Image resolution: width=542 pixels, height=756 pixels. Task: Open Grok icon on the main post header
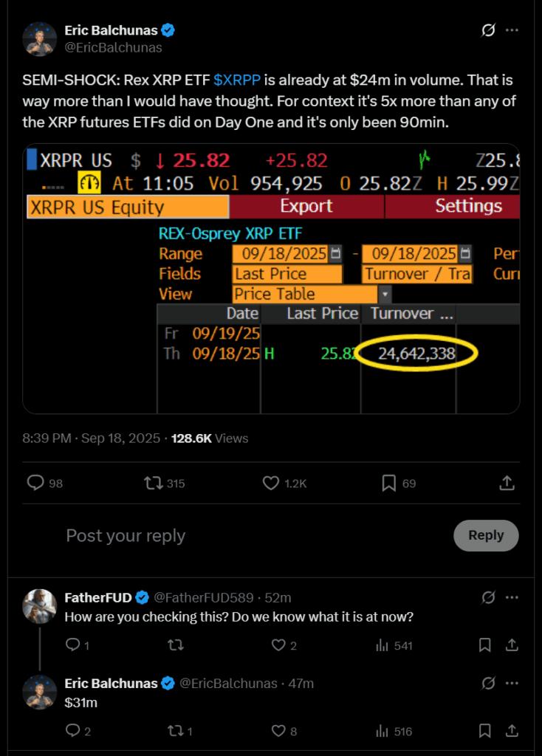(487, 31)
